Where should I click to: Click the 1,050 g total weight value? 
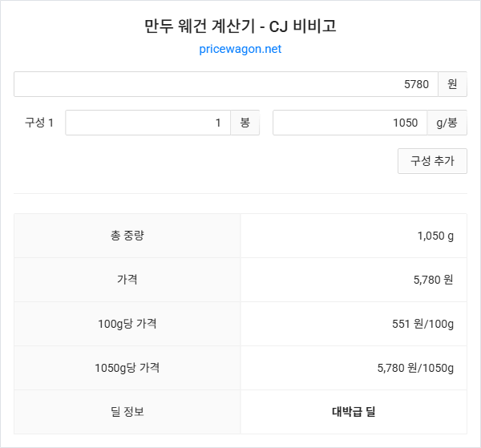coord(435,236)
